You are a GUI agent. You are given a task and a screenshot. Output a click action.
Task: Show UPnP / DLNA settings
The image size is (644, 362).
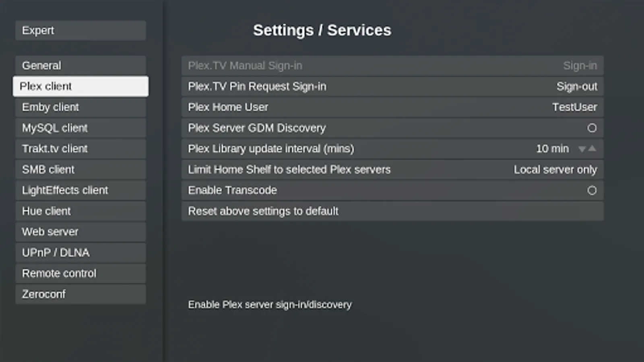point(80,253)
